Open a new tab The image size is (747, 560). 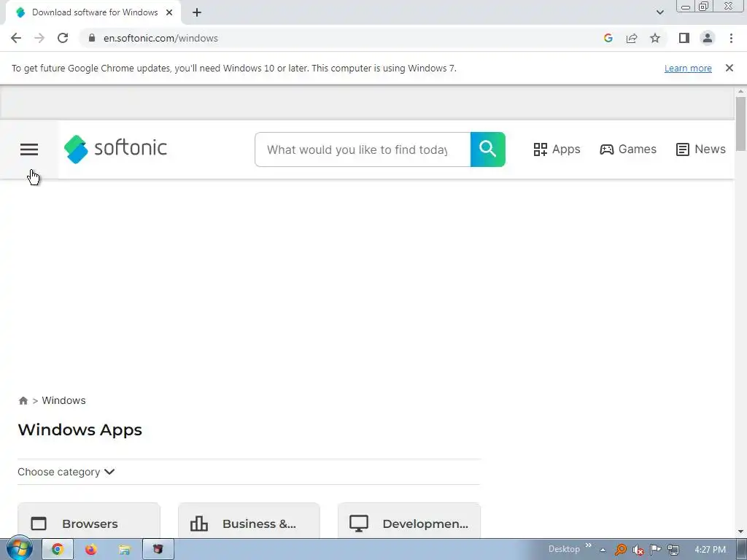(x=197, y=12)
